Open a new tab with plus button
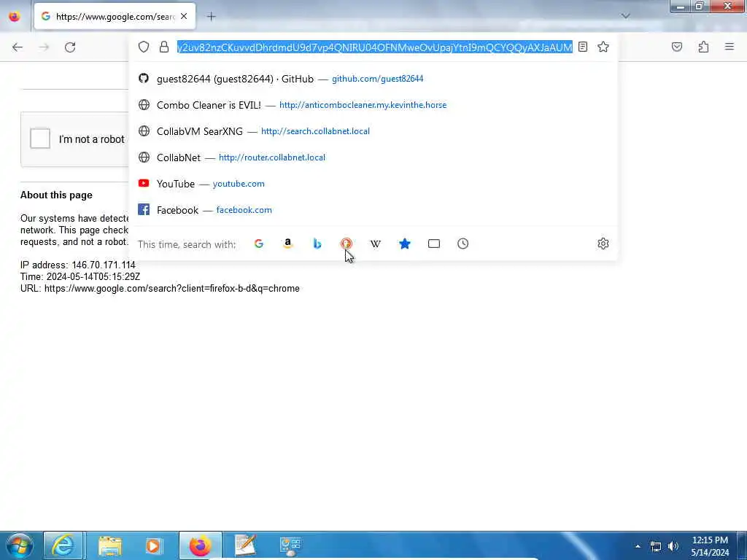The image size is (747, 560). [212, 17]
